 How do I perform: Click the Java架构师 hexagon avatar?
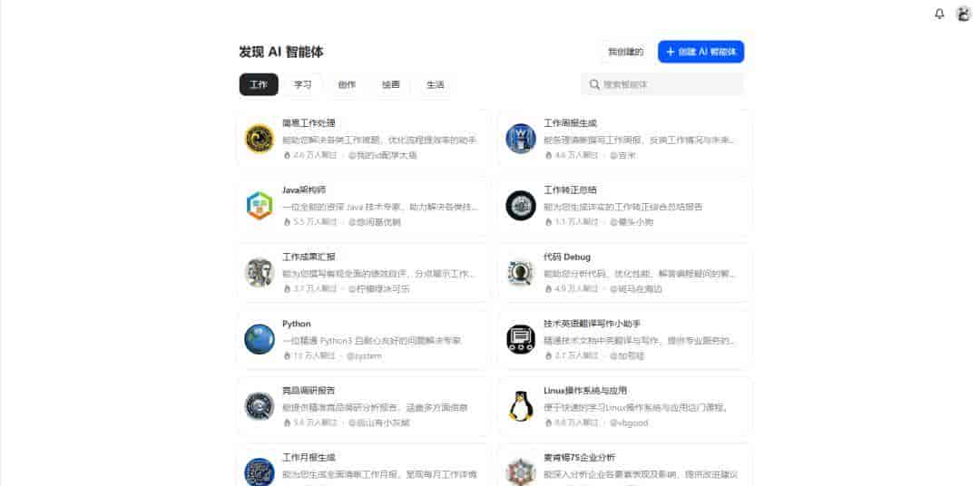260,206
